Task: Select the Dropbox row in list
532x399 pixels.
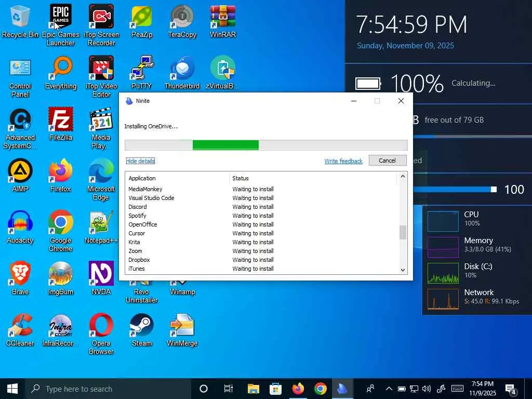Action: (262, 260)
